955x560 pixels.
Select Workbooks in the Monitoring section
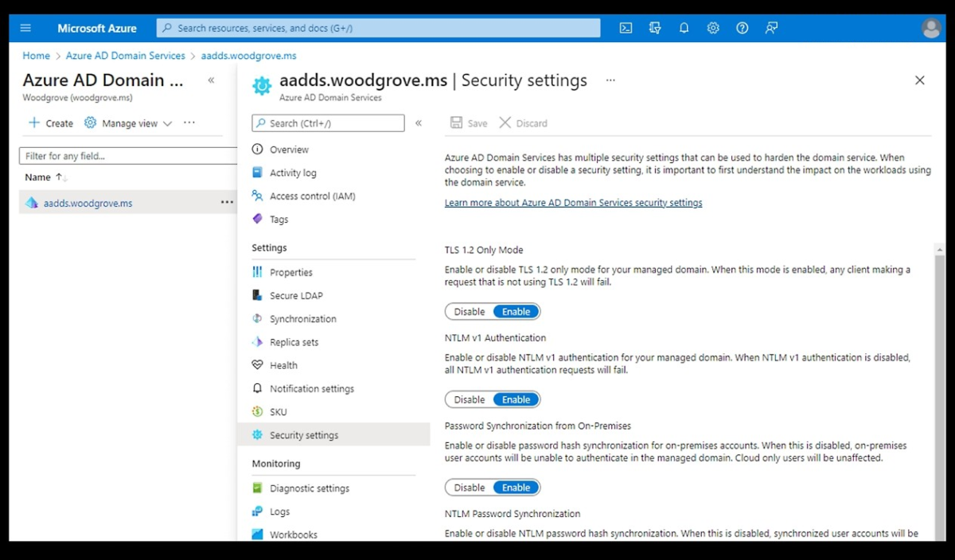point(294,534)
